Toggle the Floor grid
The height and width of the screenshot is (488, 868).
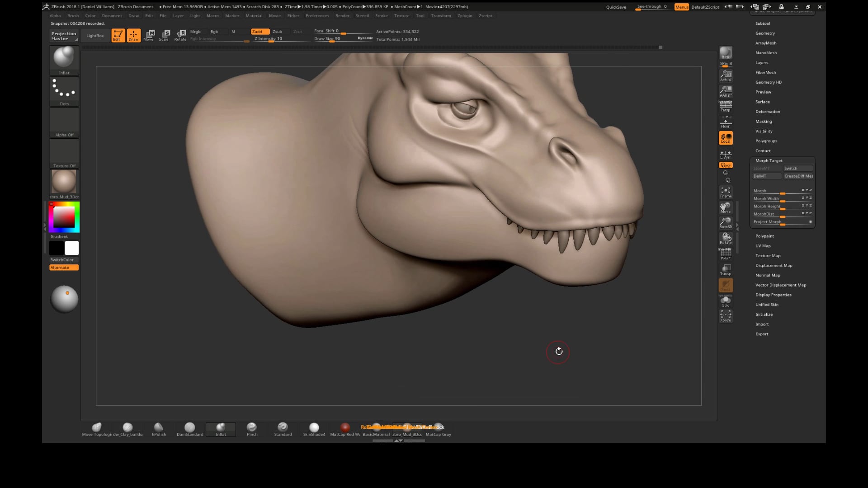coord(726,122)
